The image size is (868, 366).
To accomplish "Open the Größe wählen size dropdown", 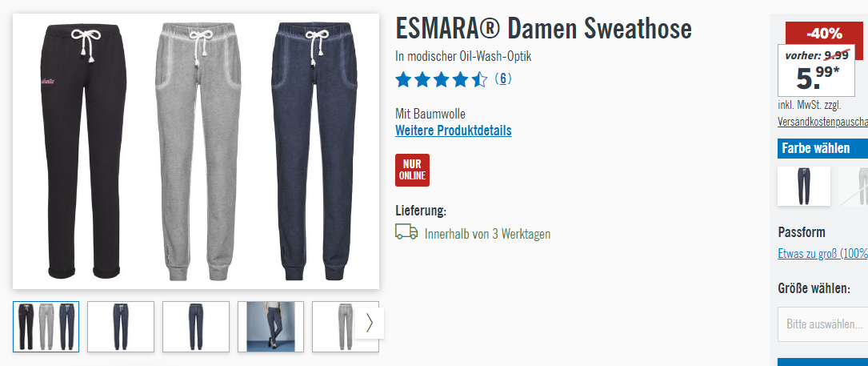I will coord(822,324).
